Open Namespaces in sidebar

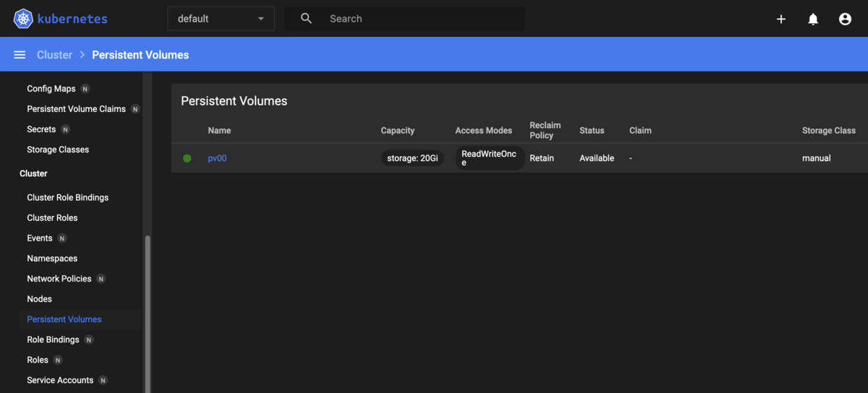tap(52, 259)
